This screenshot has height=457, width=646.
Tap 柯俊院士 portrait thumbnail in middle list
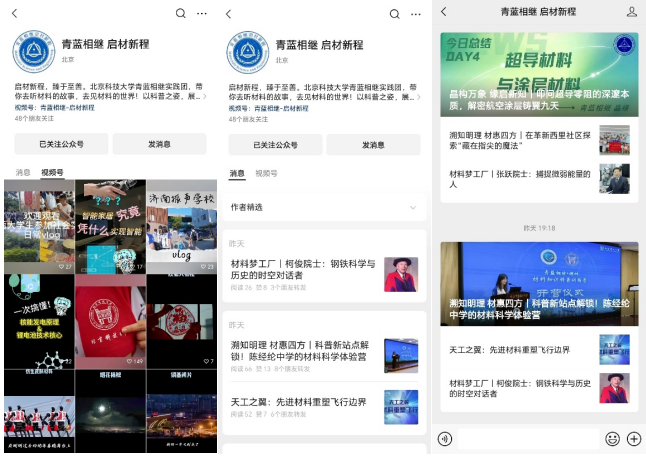tap(401, 274)
